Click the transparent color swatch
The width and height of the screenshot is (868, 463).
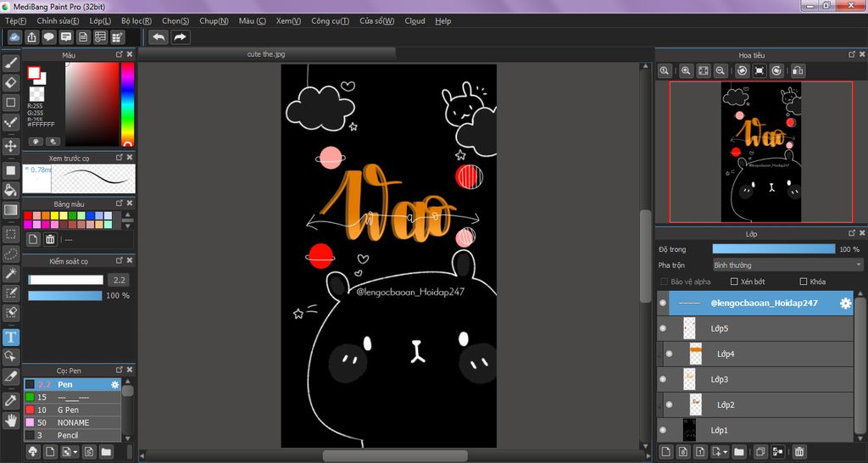pyautogui.click(x=36, y=93)
